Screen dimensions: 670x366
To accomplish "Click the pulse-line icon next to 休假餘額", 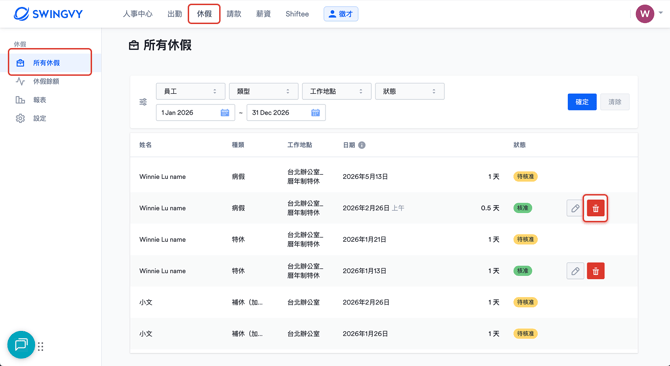I will click(20, 81).
